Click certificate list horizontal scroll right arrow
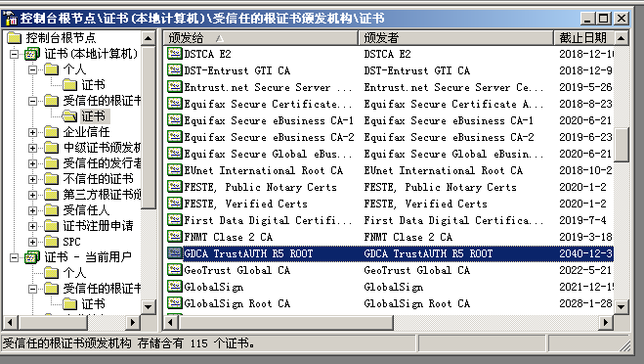This screenshot has width=644, height=364. tap(605, 323)
